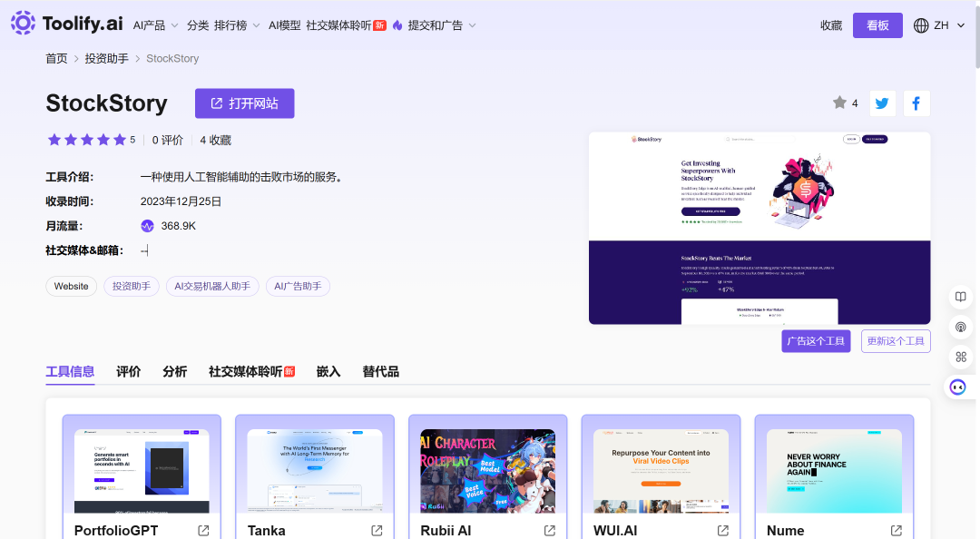Click the Tanka title
The image size is (980, 539).
pos(266,530)
